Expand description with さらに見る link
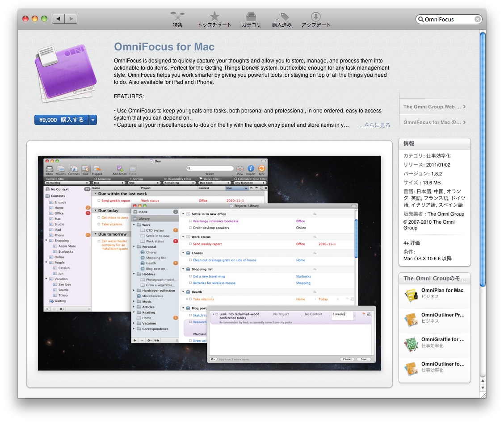This screenshot has width=504, height=425. [x=375, y=125]
